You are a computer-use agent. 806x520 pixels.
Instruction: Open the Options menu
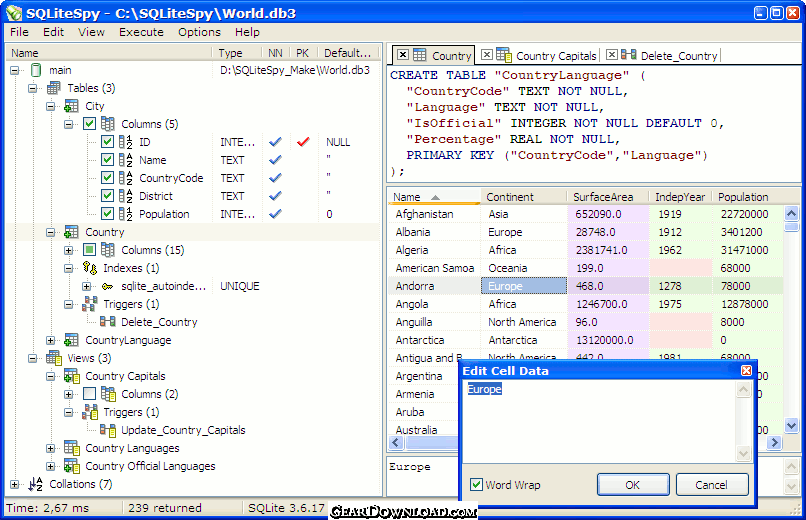[x=199, y=32]
